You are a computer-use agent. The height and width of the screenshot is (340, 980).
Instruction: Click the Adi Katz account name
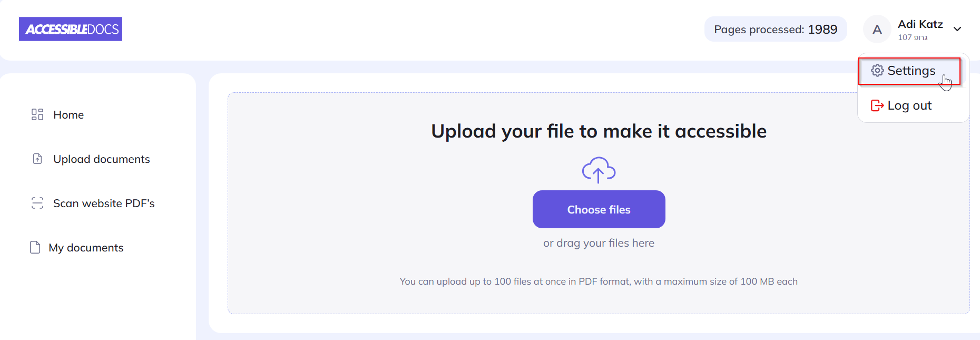tap(920, 24)
